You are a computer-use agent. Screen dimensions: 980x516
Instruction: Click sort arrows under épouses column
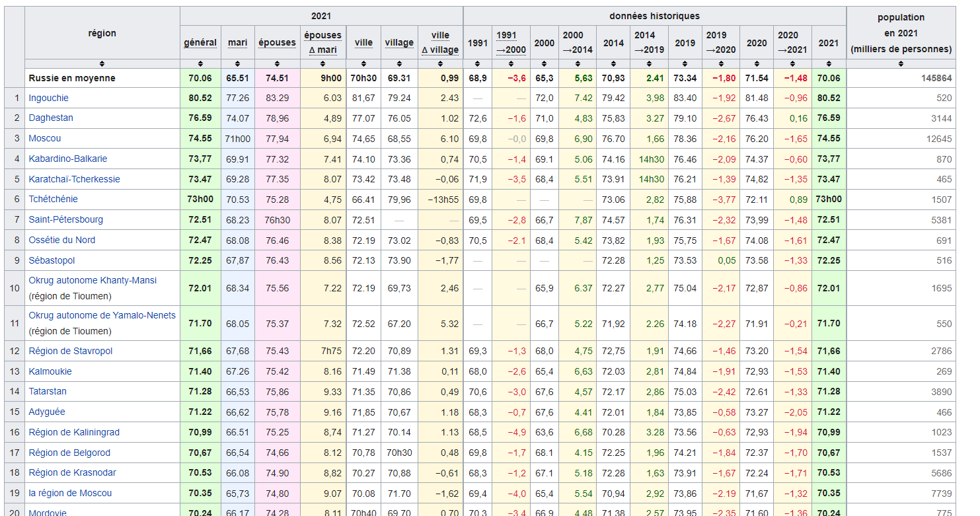(x=277, y=63)
